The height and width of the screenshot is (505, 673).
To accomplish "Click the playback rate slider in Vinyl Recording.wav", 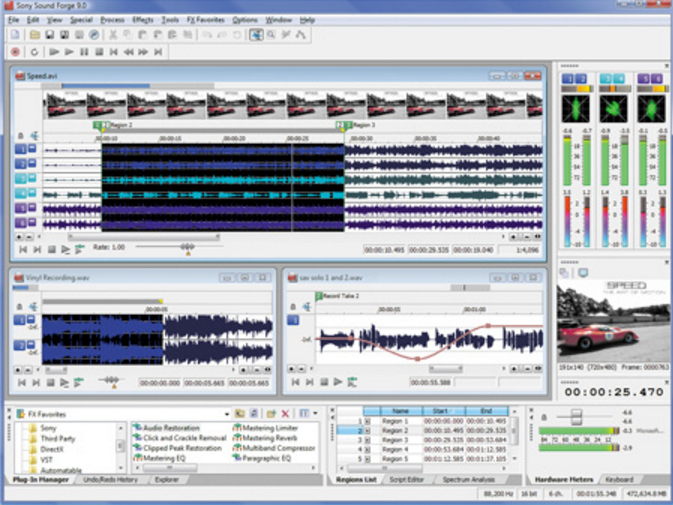I will (111, 381).
